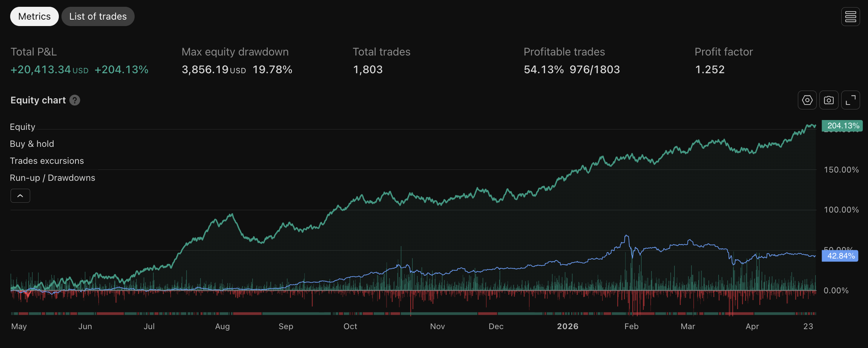Click the 2026 marker on the timeline
Screen dimensions: 868x348
coord(568,326)
